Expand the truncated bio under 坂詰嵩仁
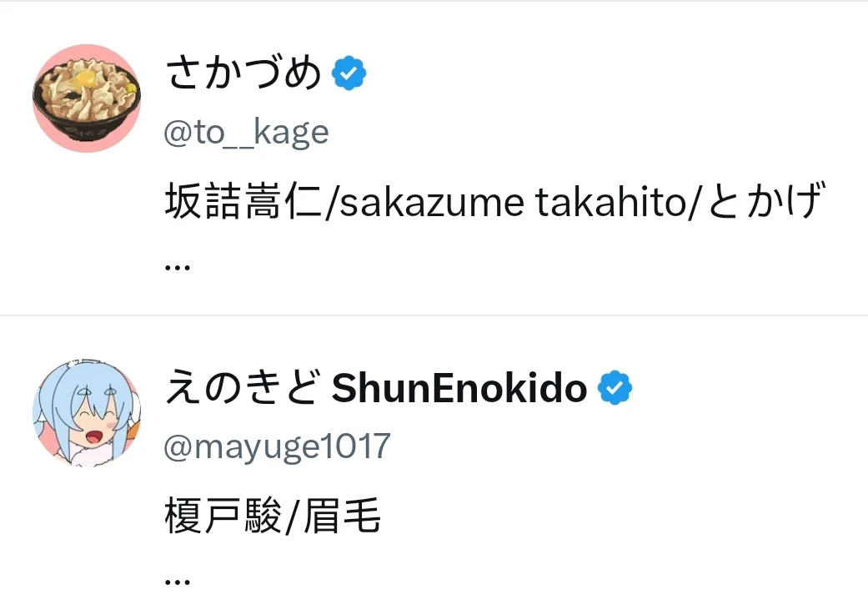This screenshot has width=868, height=610. 178,265
